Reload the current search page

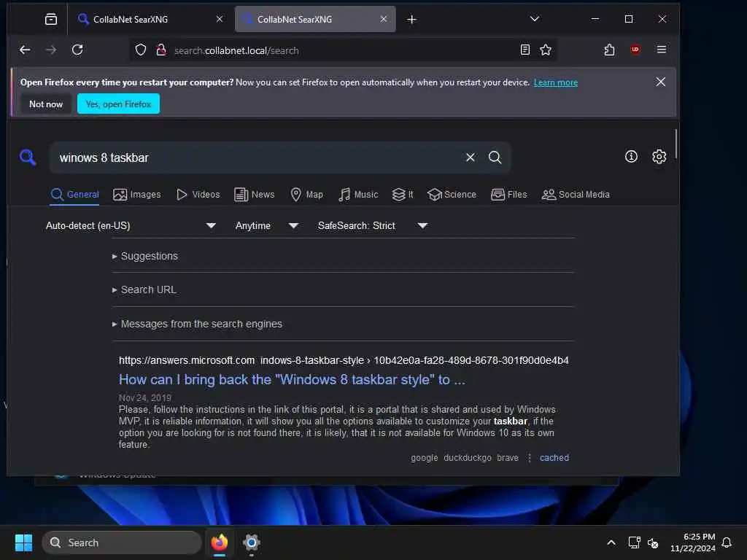(x=77, y=50)
